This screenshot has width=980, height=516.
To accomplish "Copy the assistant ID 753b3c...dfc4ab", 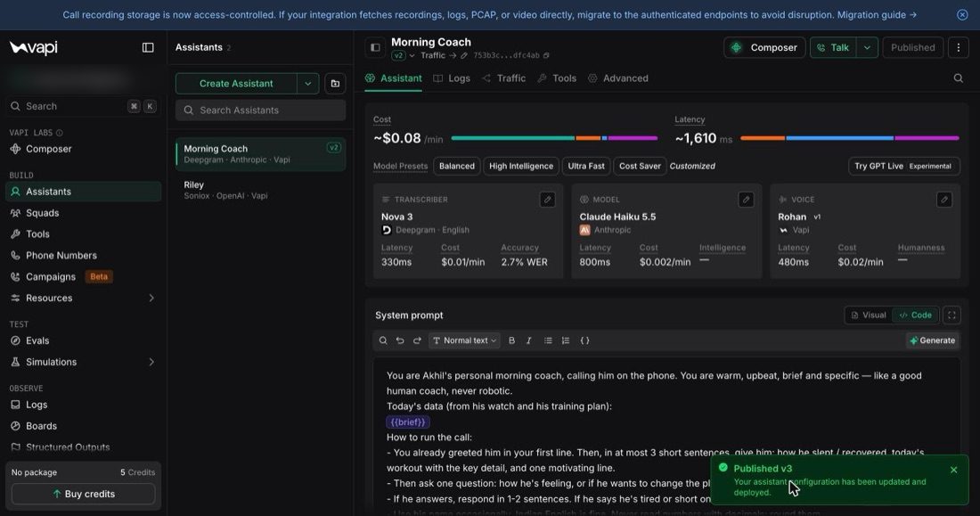I will (546, 55).
